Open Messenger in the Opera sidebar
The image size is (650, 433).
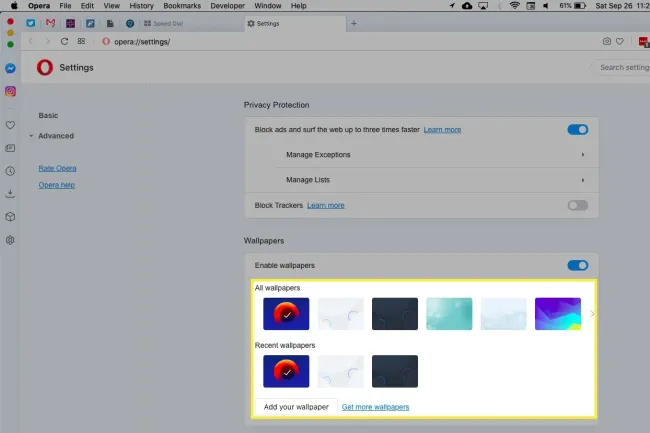10,69
